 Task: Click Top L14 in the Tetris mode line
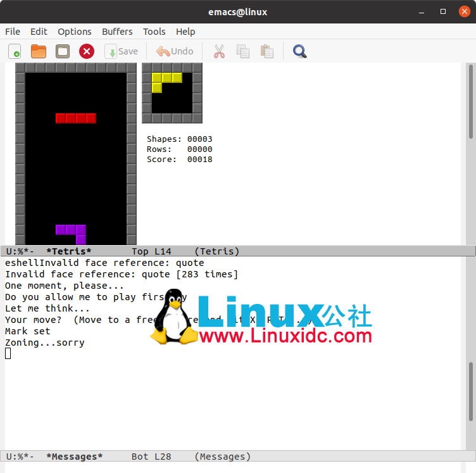151,251
